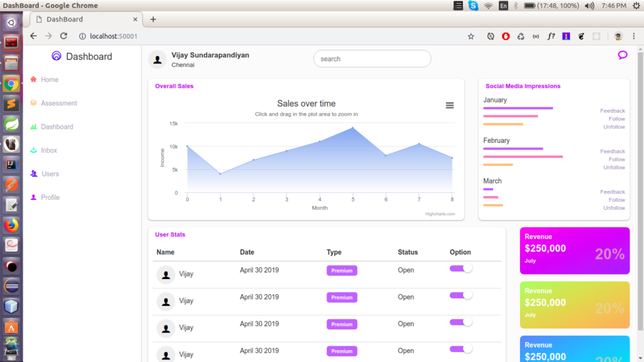The height and width of the screenshot is (362, 644).
Task: Click the search input field
Action: click(x=372, y=59)
